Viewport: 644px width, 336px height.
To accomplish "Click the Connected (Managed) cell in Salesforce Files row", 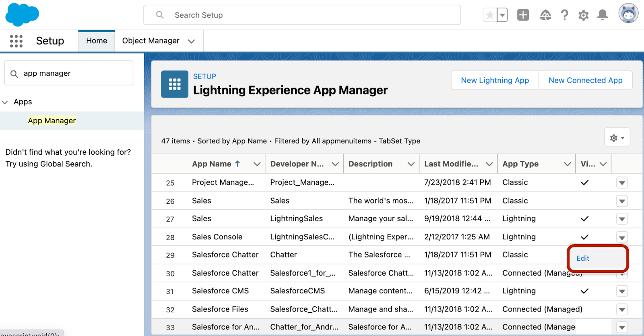I will (x=542, y=309).
